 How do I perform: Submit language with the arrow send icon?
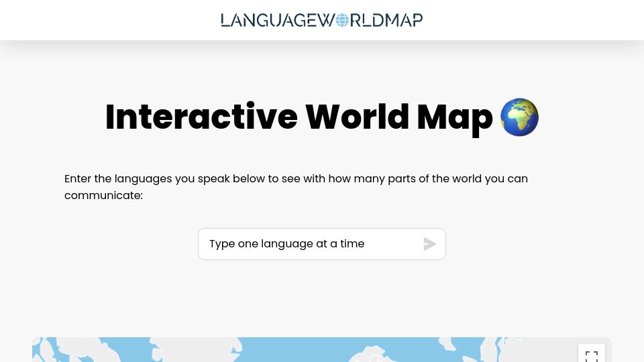[429, 244]
